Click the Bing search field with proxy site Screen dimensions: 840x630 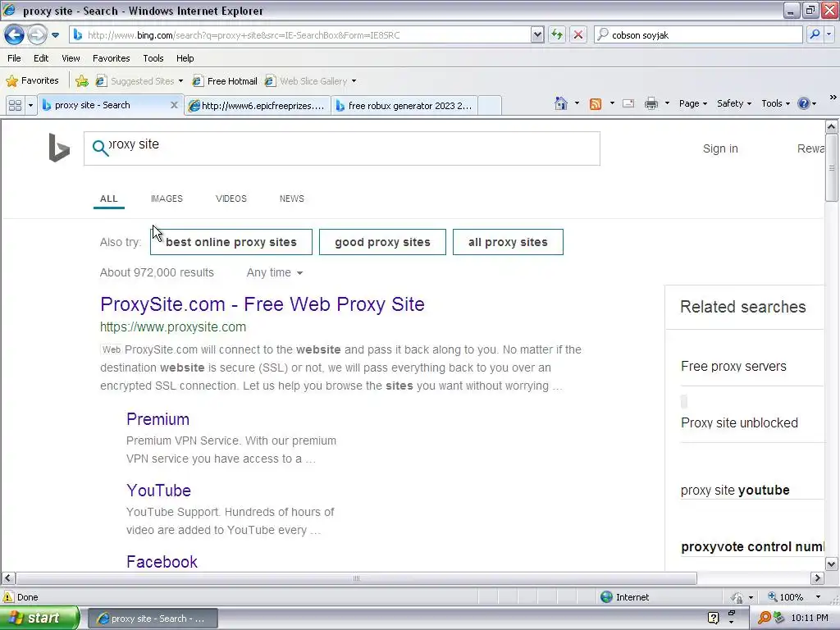point(342,148)
